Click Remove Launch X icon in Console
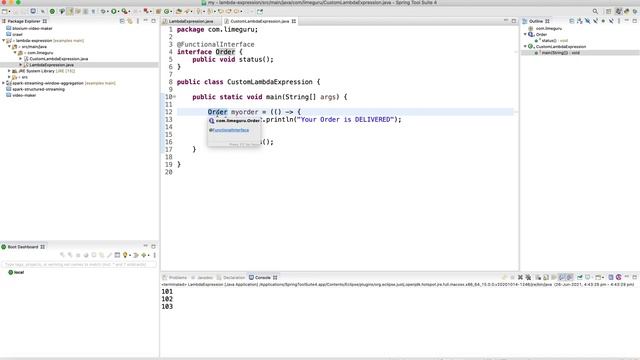This screenshot has height=360, width=640. pos(520,278)
